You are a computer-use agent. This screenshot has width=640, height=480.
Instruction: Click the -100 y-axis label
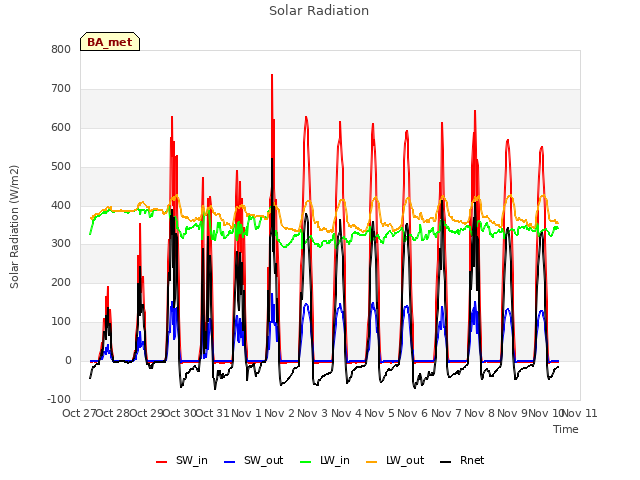coord(59,399)
